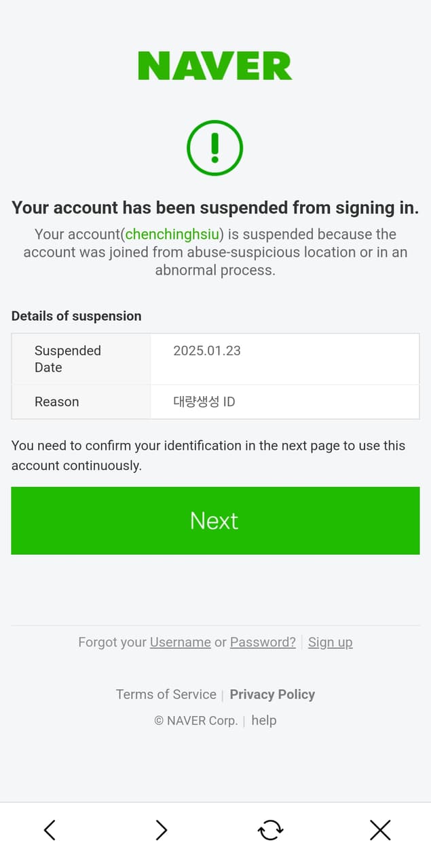The image size is (431, 868).
Task: Click the Sign up link
Action: tap(330, 642)
